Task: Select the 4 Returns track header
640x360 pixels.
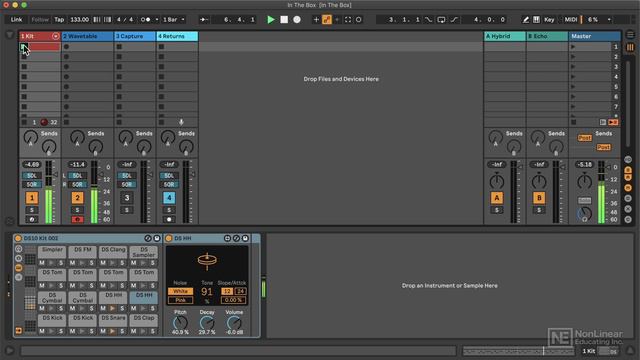Action: pyautogui.click(x=177, y=36)
